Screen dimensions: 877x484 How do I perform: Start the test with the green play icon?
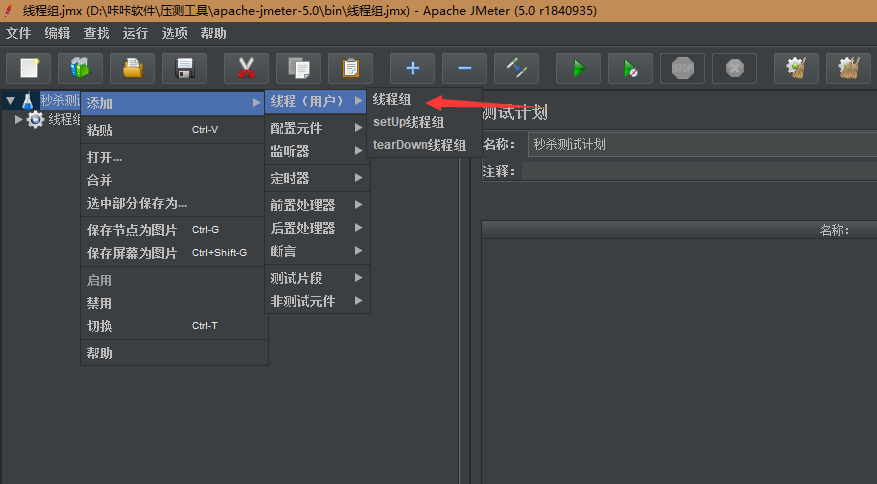[578, 68]
